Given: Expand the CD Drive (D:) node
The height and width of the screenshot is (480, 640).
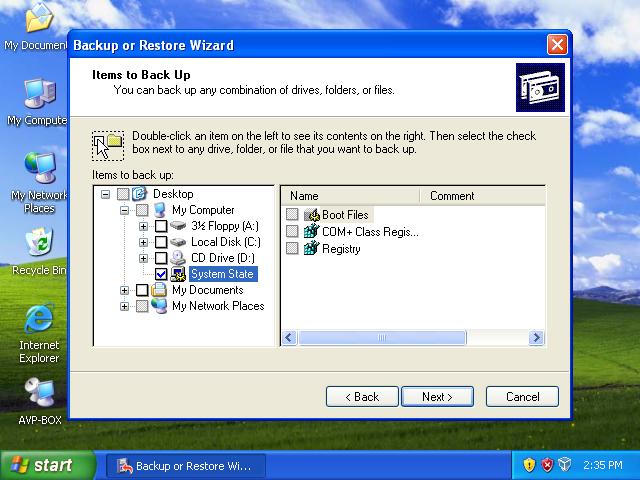Looking at the screenshot, I should [143, 258].
